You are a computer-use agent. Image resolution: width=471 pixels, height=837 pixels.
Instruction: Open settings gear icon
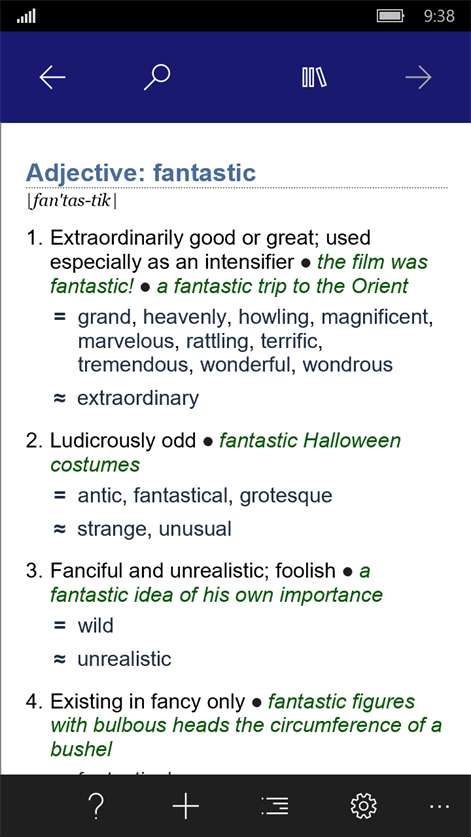[364, 806]
